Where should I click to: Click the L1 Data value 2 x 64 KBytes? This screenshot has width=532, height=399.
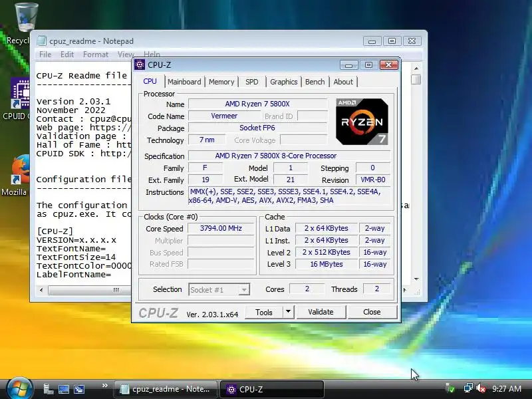(327, 228)
